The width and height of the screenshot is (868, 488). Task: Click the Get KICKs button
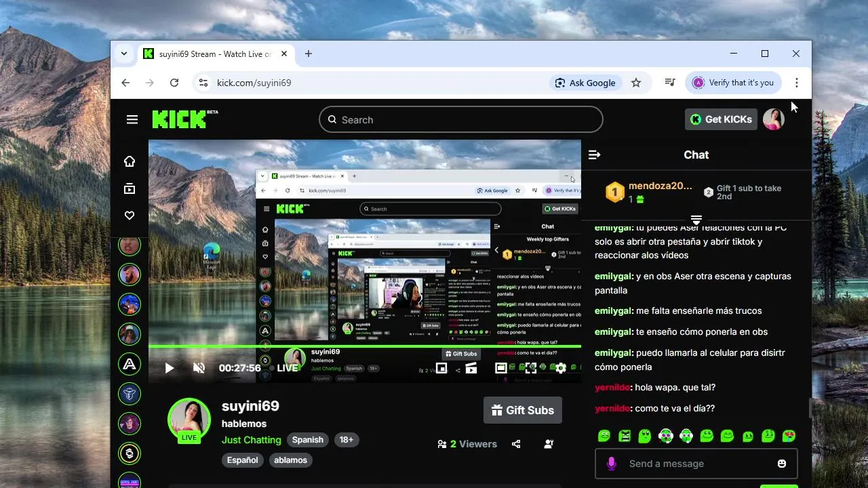[721, 119]
